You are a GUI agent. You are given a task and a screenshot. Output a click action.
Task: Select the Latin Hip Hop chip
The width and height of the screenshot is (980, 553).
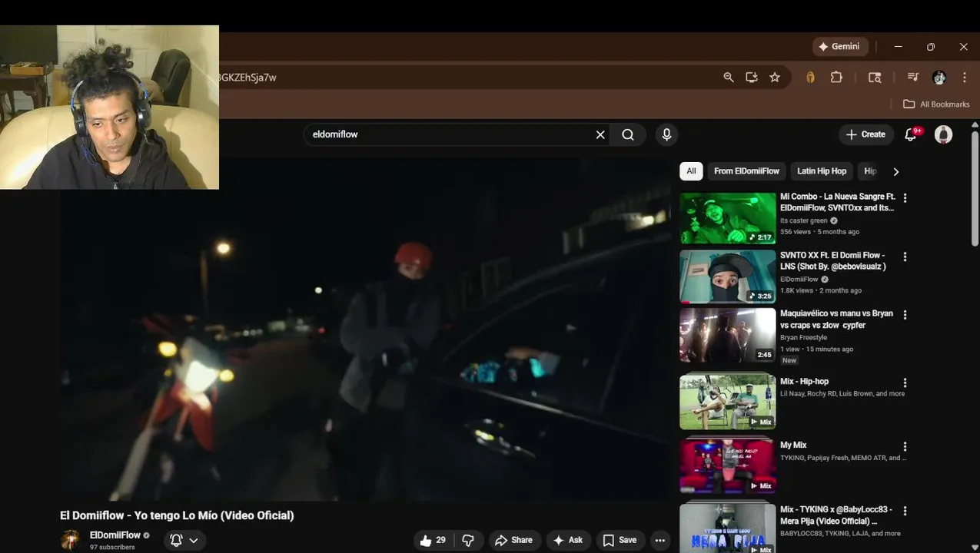[822, 171]
